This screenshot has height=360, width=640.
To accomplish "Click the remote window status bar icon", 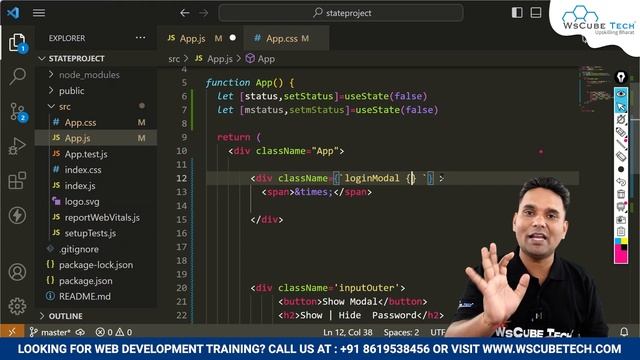I will 12,332.
